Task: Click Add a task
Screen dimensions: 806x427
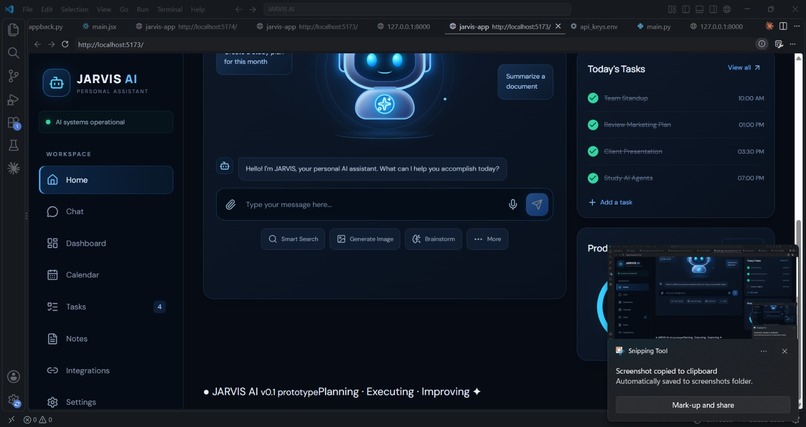Action: [x=610, y=202]
